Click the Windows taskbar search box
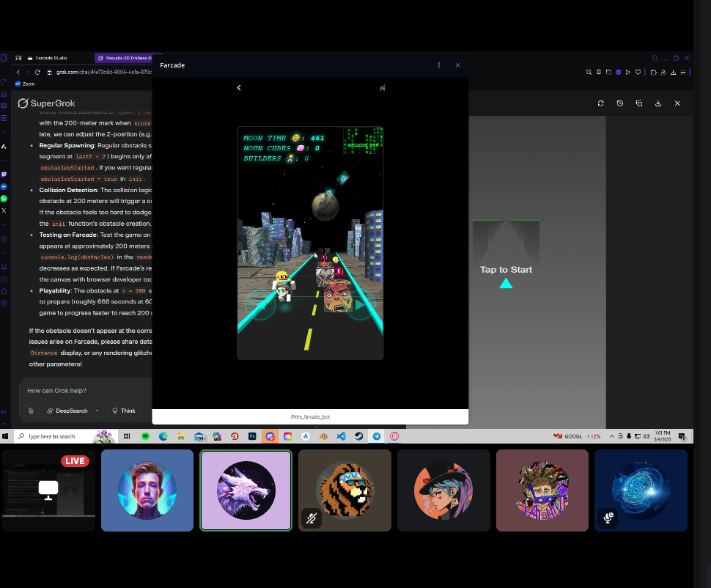 click(66, 436)
